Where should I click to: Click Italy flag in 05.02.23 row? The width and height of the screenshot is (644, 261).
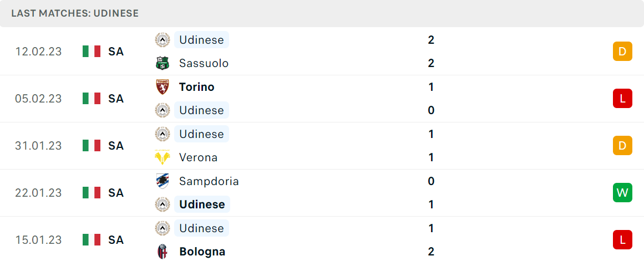pyautogui.click(x=92, y=99)
